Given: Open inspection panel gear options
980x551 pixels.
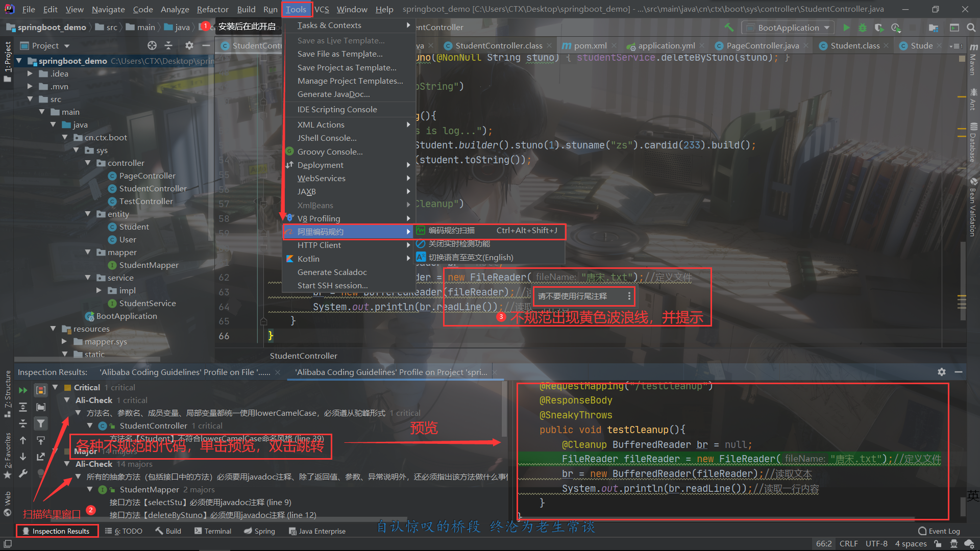Looking at the screenshot, I should point(942,372).
